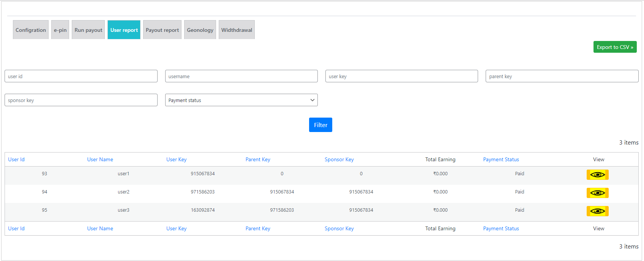Open the e-pin tab
This screenshot has height=261, width=644.
coord(60,30)
